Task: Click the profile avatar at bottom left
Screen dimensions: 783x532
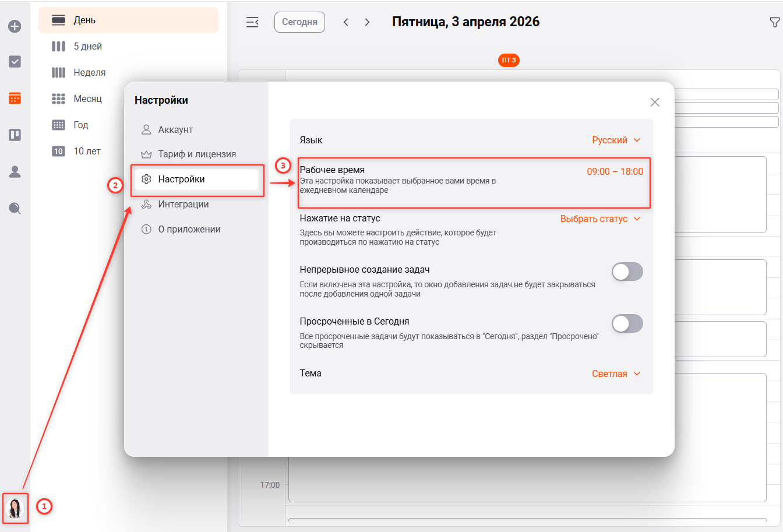Action: coord(15,508)
